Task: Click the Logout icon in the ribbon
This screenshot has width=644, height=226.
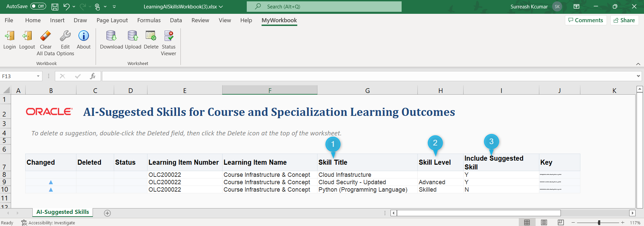Action: point(27,36)
